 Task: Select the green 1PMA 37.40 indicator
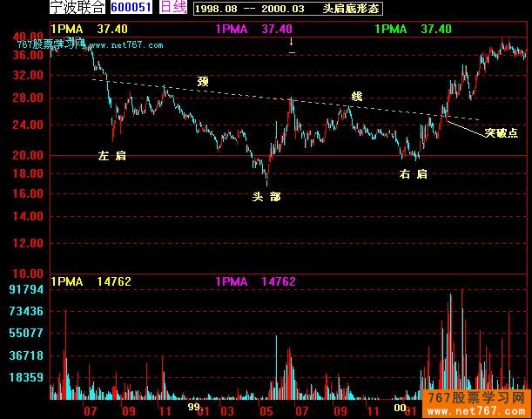(414, 29)
